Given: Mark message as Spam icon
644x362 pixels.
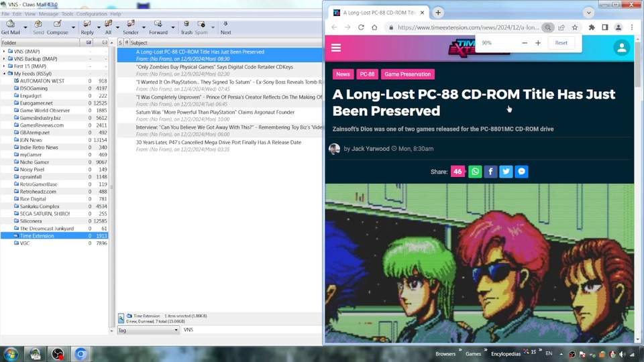Looking at the screenshot, I should click(x=201, y=24).
